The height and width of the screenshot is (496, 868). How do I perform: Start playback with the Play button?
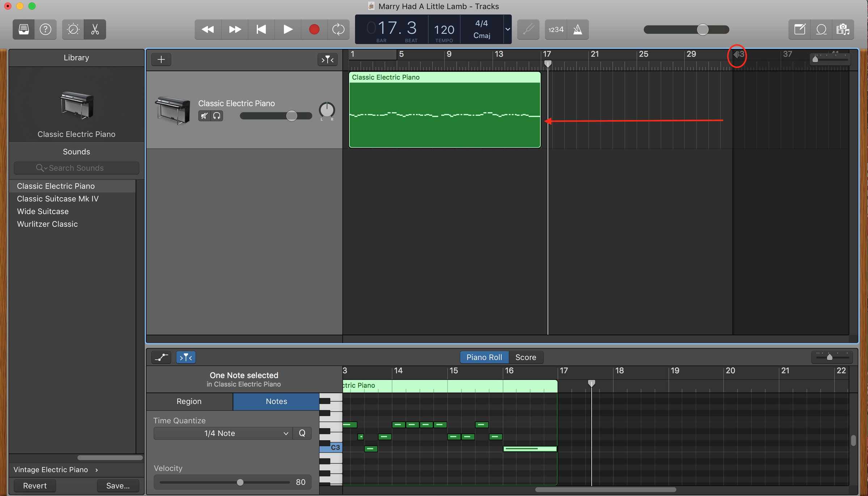(288, 29)
